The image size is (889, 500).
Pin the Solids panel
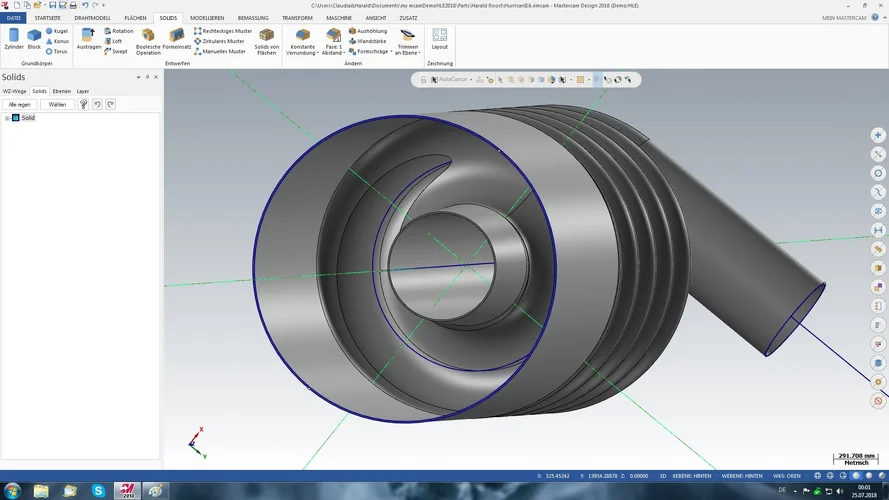(x=147, y=77)
